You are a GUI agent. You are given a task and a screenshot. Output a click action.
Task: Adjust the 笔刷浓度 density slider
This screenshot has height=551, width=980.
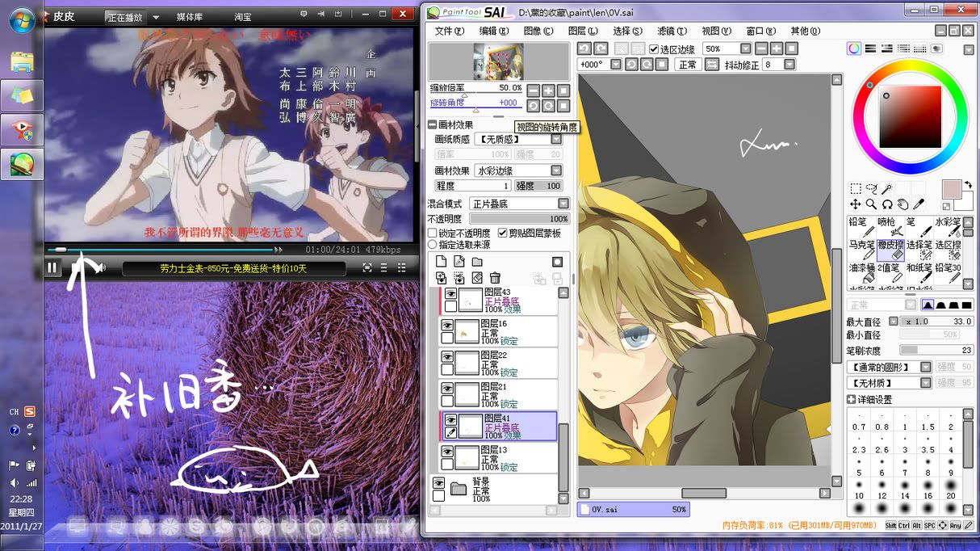936,351
